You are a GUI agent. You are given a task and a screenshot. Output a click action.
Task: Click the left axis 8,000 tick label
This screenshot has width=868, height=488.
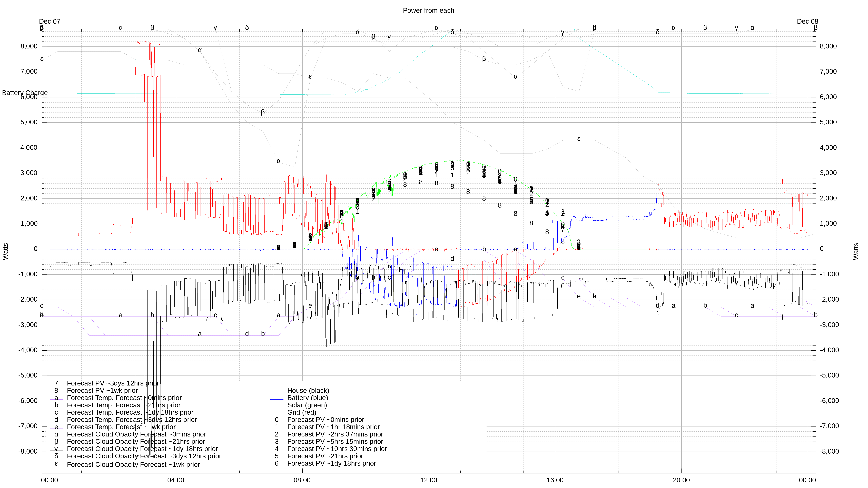29,46
